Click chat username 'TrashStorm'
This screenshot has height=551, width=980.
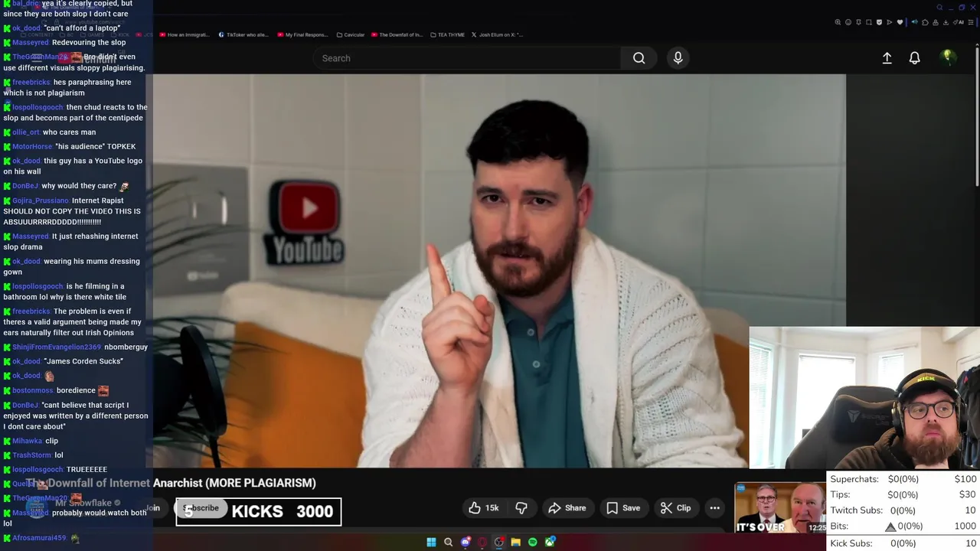coord(31,455)
